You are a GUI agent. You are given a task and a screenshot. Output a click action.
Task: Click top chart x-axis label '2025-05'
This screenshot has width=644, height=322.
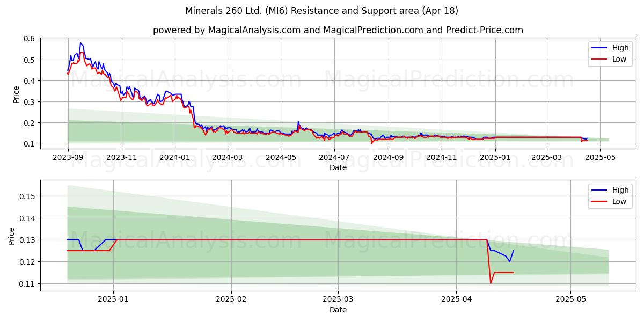click(601, 158)
